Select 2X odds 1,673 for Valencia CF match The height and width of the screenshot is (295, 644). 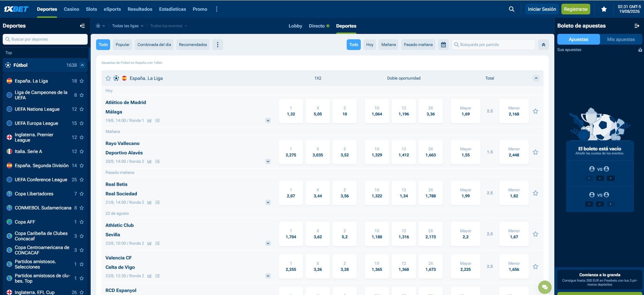pos(431,266)
